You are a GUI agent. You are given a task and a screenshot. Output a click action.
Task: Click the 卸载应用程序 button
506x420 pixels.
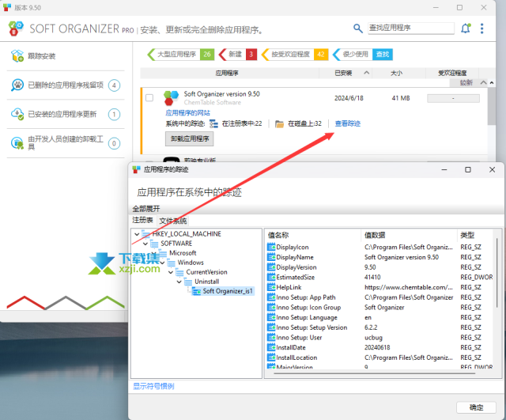tap(190, 139)
